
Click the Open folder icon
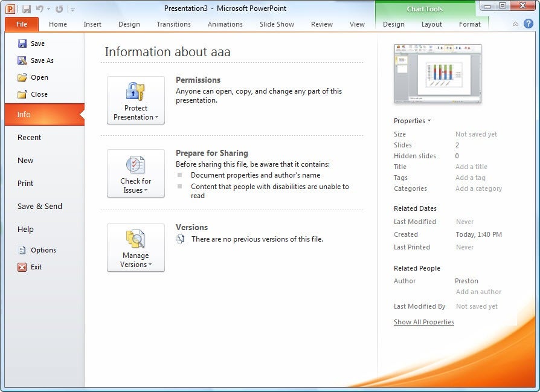click(x=22, y=77)
